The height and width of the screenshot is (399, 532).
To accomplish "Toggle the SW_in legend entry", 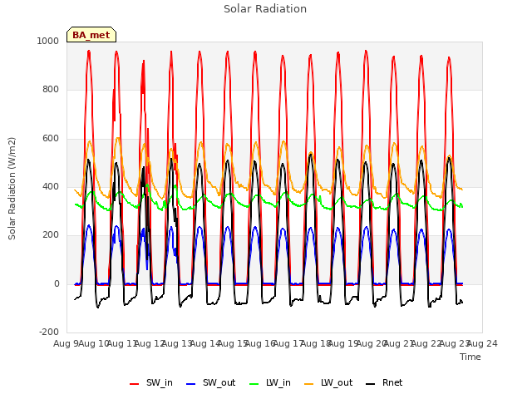I will click(151, 382).
